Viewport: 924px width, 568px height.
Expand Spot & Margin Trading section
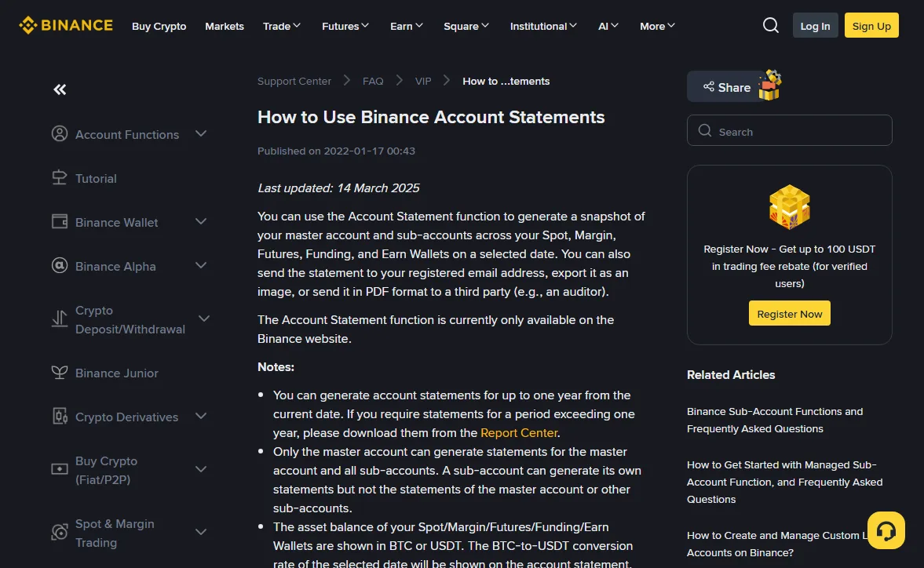coord(201,532)
